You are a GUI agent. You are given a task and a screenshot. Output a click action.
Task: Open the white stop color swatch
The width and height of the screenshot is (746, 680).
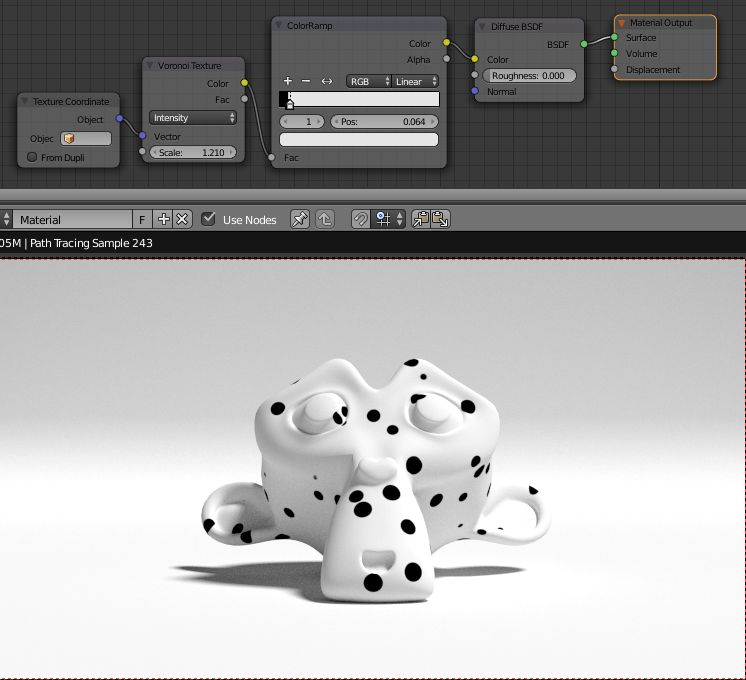pos(359,139)
